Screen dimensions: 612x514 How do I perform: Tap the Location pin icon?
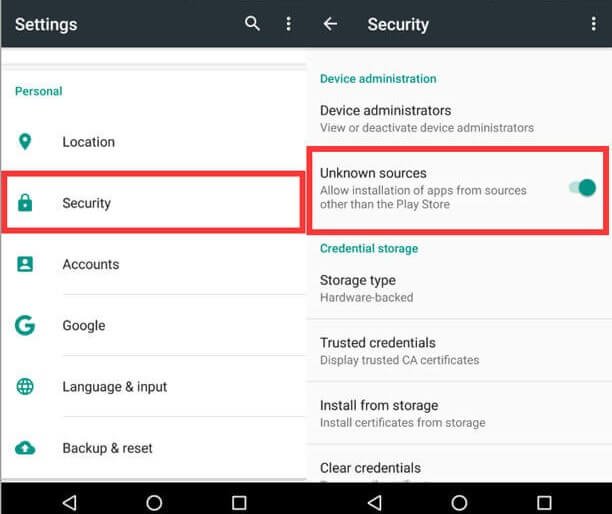[25, 142]
